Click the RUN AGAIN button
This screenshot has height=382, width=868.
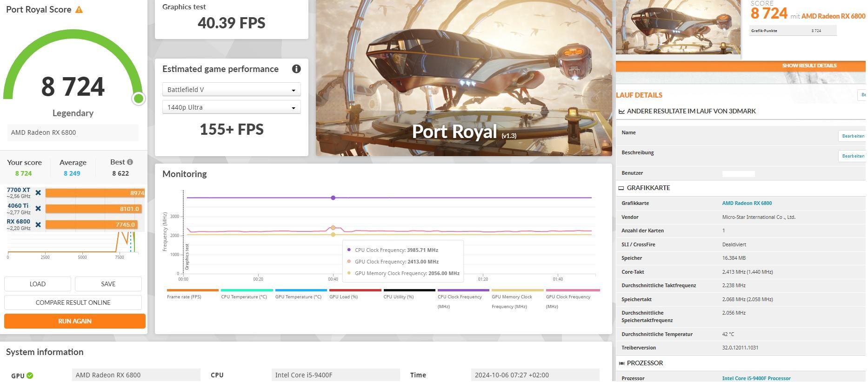[75, 321]
